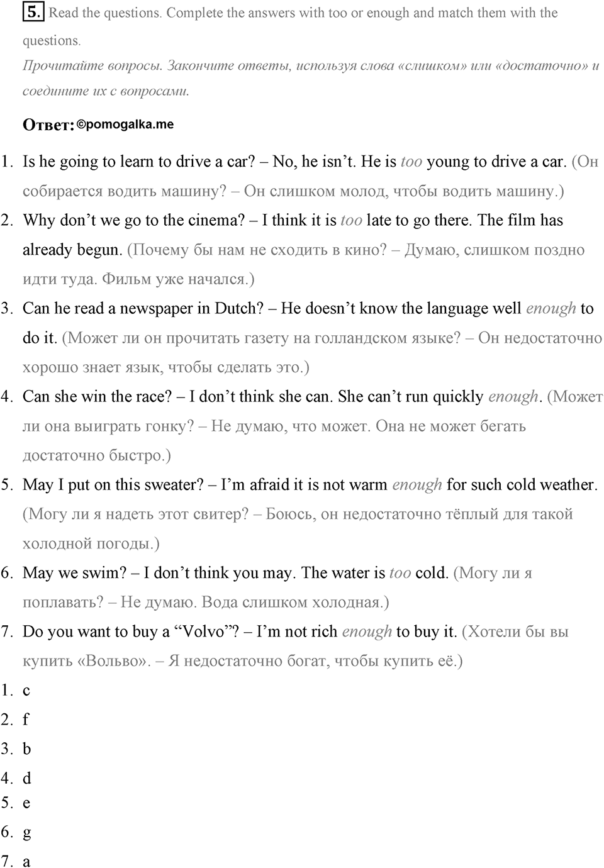Click 'enough' after 'language well'
Image resolution: width=604 pixels, height=868 pixels.
[551, 309]
